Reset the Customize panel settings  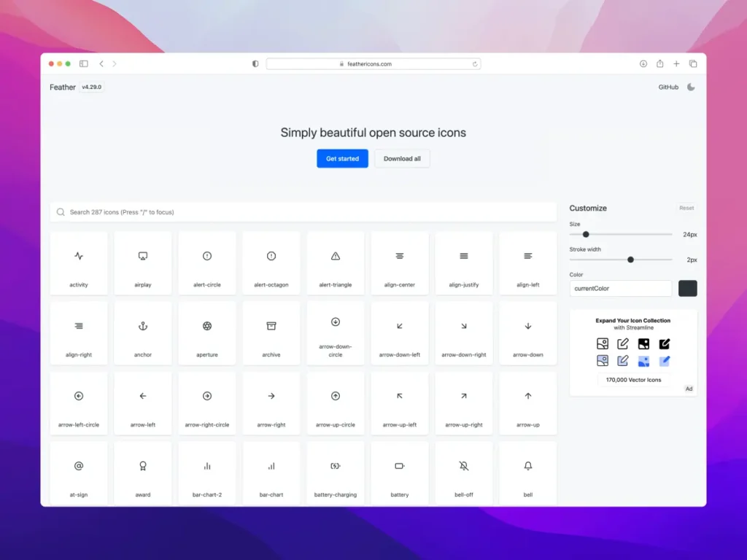coord(686,208)
